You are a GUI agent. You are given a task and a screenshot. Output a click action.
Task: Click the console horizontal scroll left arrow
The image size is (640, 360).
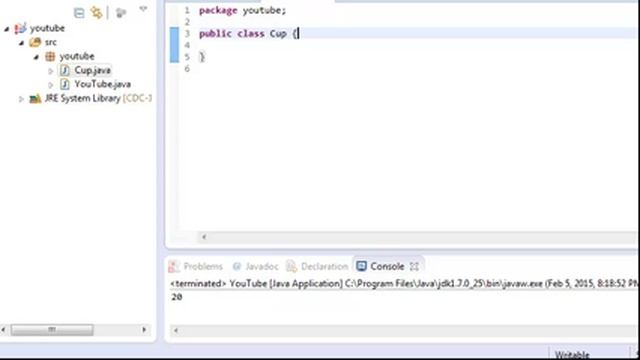tap(176, 330)
